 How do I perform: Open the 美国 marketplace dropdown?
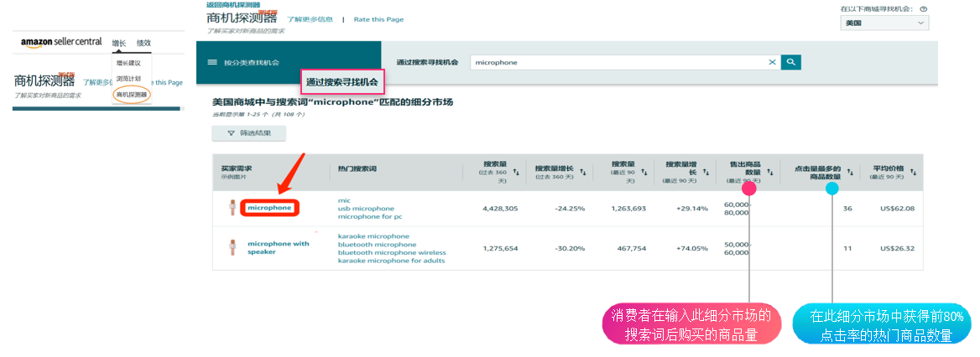coord(884,23)
